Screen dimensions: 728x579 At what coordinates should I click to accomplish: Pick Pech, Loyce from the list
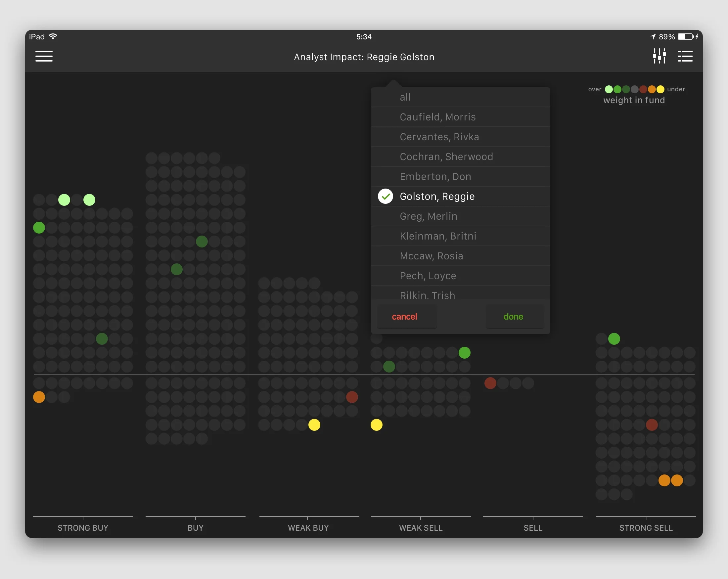pos(428,276)
